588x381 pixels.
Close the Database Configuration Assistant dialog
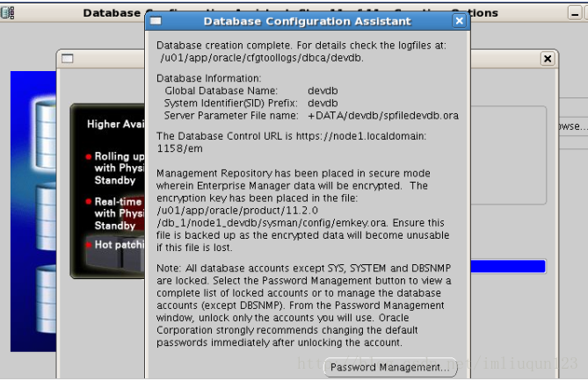[x=459, y=21]
